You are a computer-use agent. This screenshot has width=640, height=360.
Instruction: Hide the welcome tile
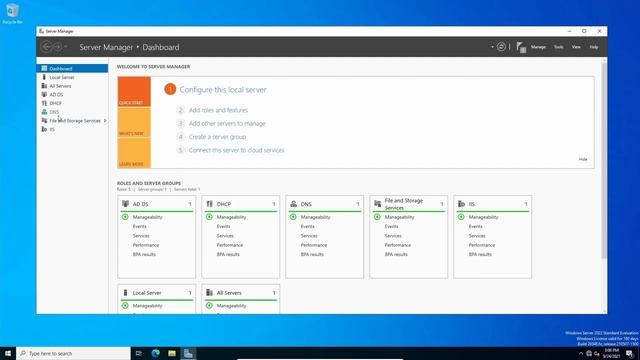[583, 159]
